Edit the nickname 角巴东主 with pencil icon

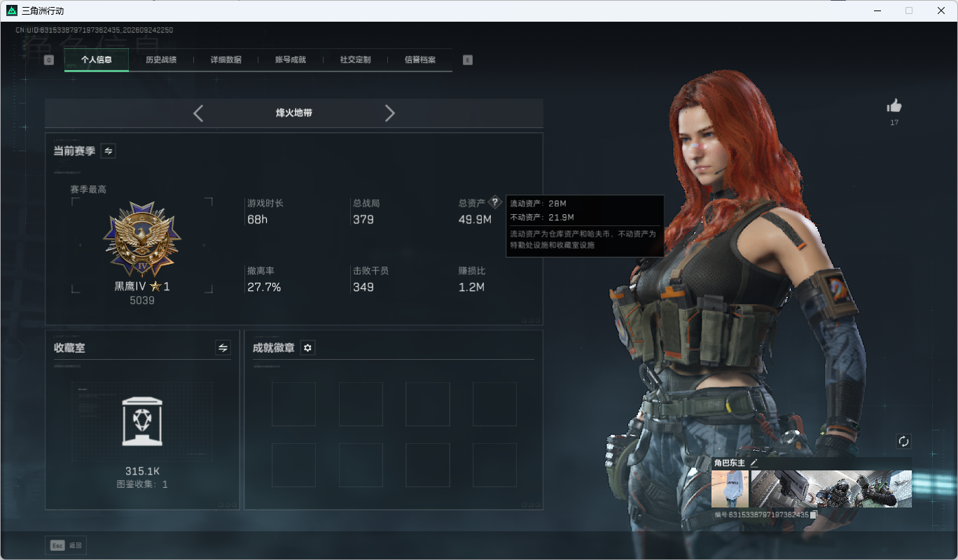pyautogui.click(x=754, y=463)
